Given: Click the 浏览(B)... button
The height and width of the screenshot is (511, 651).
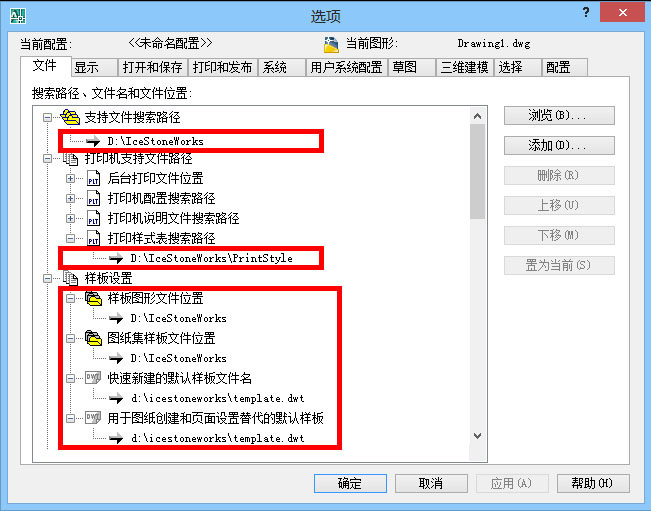Looking at the screenshot, I should click(559, 115).
